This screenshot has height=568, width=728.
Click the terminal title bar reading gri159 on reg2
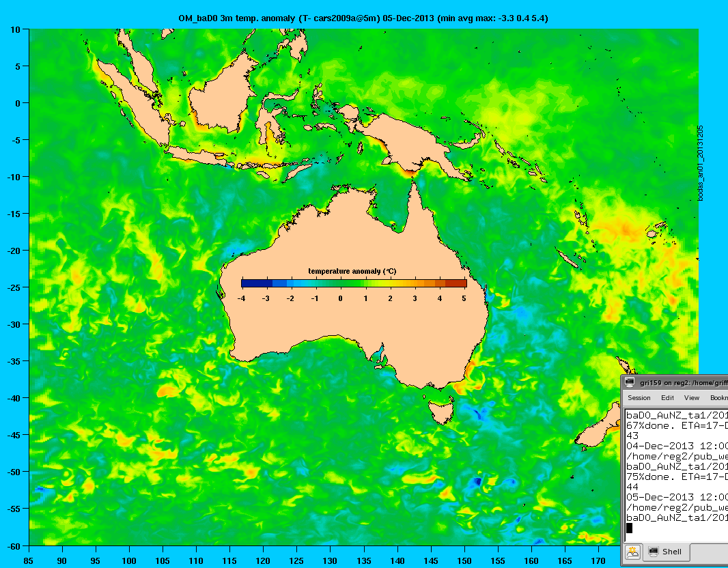[684, 383]
